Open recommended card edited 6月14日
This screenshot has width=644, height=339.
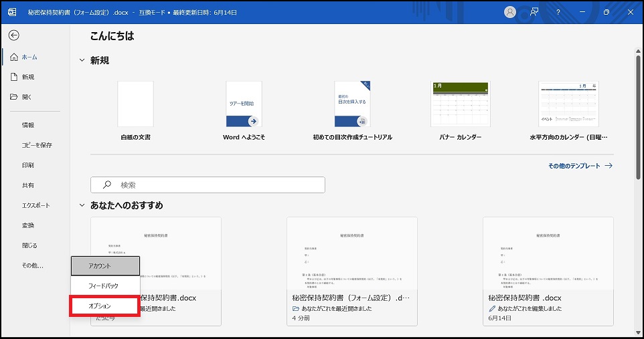548,271
